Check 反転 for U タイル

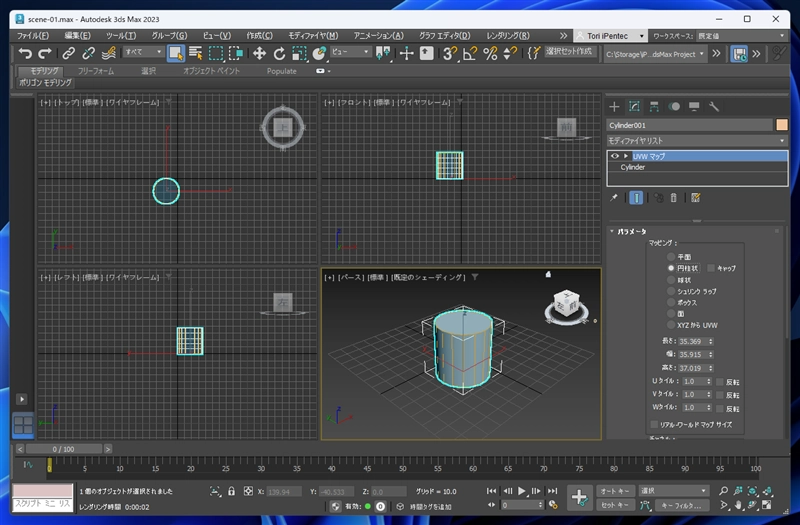720,382
